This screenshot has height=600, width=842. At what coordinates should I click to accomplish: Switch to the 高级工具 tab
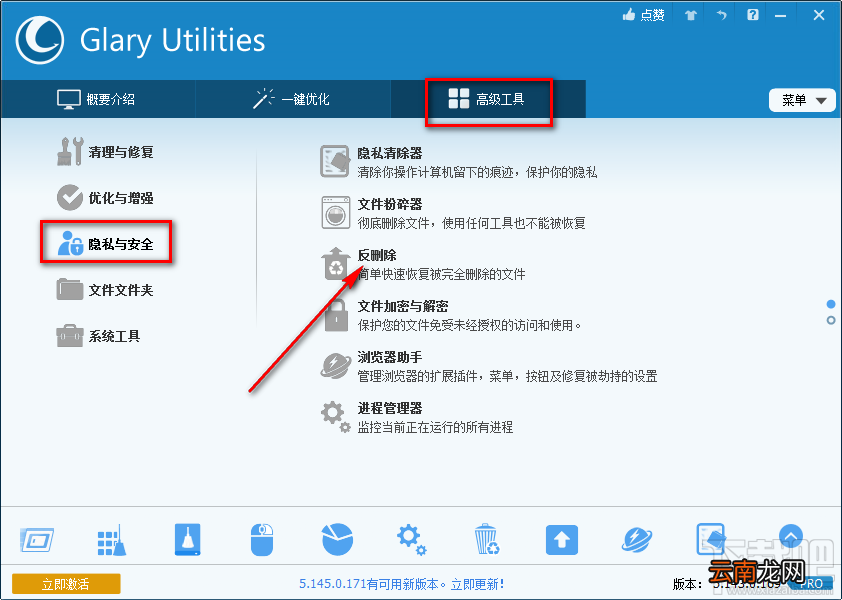(x=488, y=99)
